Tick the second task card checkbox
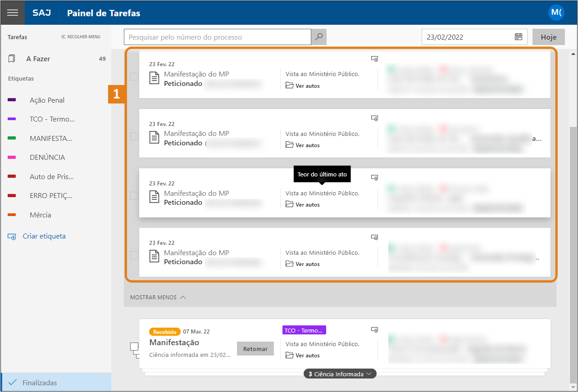This screenshot has width=578, height=392. point(134,136)
